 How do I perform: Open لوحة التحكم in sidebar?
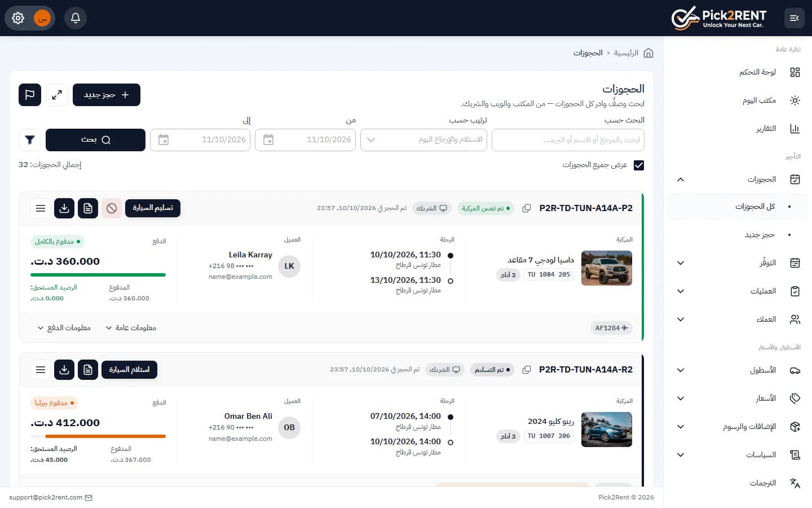[738, 72]
